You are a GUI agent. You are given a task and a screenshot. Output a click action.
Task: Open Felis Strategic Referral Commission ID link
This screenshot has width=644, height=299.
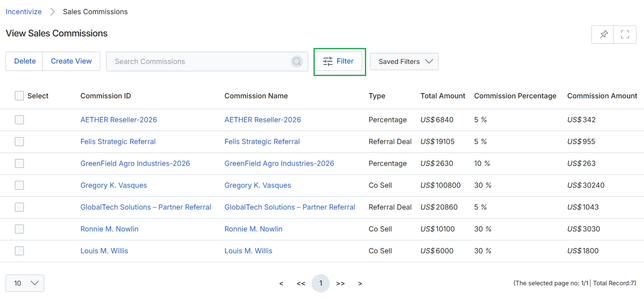tap(118, 142)
